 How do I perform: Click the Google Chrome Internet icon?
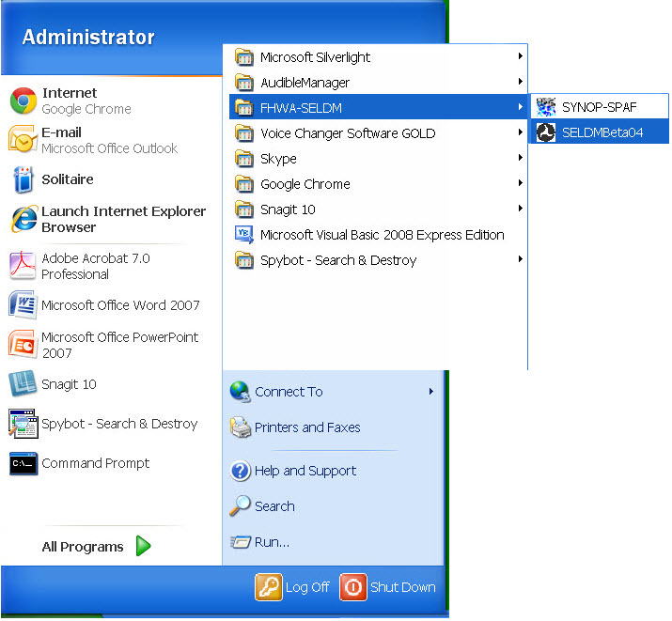(x=23, y=101)
